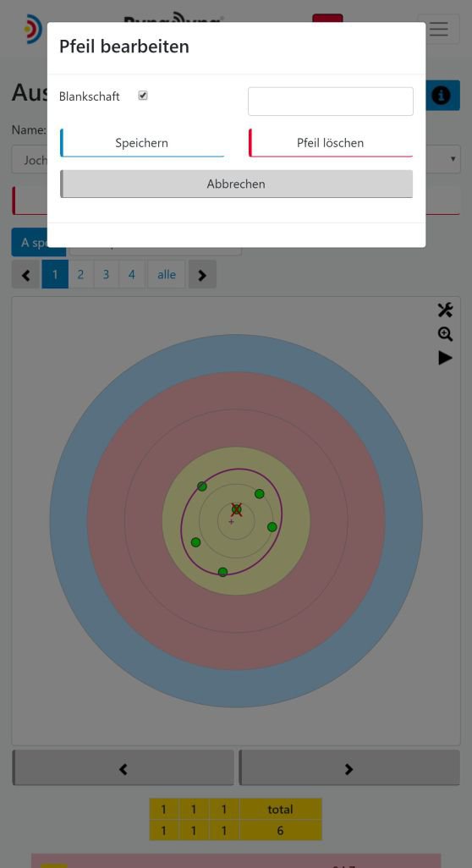Viewport: 472px width, 868px height.
Task: Open the name dropdown arrow
Action: tap(453, 159)
